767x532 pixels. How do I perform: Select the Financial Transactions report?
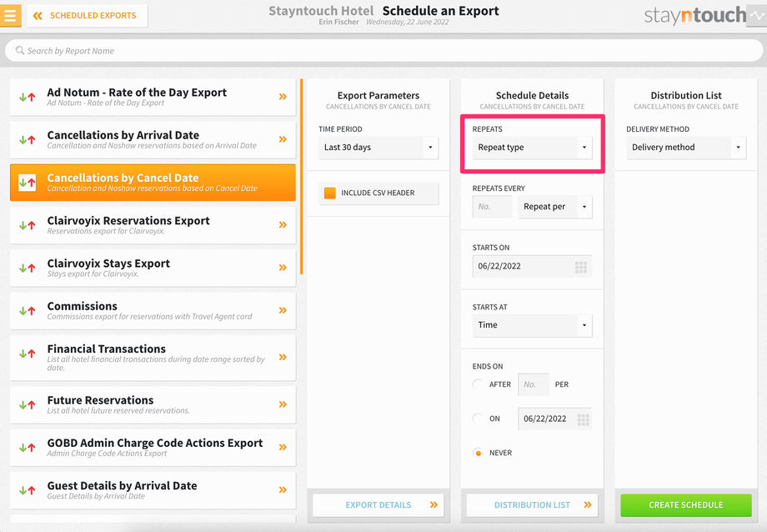[x=153, y=357]
